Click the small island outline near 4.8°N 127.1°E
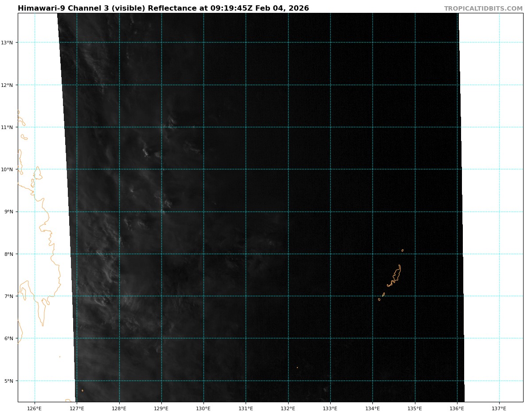 point(82,390)
